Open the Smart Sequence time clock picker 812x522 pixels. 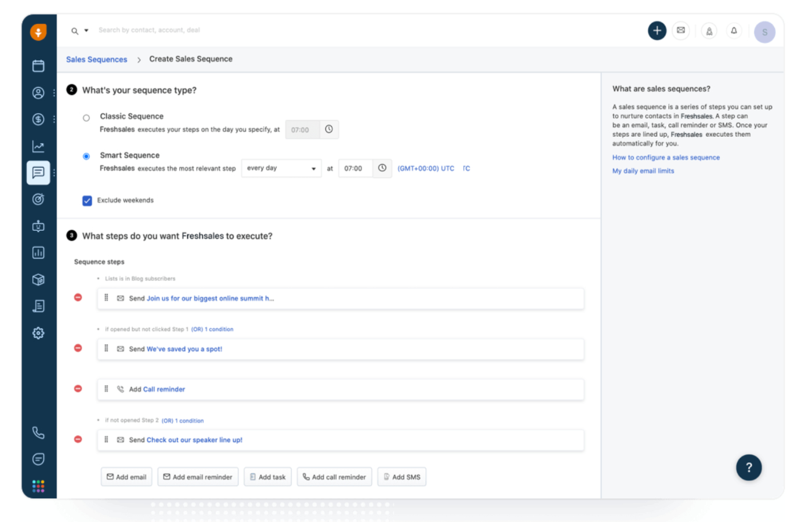(x=382, y=168)
